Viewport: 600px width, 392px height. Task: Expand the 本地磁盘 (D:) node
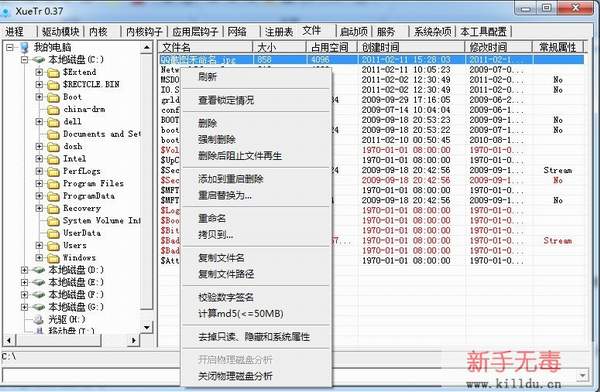pos(24,270)
